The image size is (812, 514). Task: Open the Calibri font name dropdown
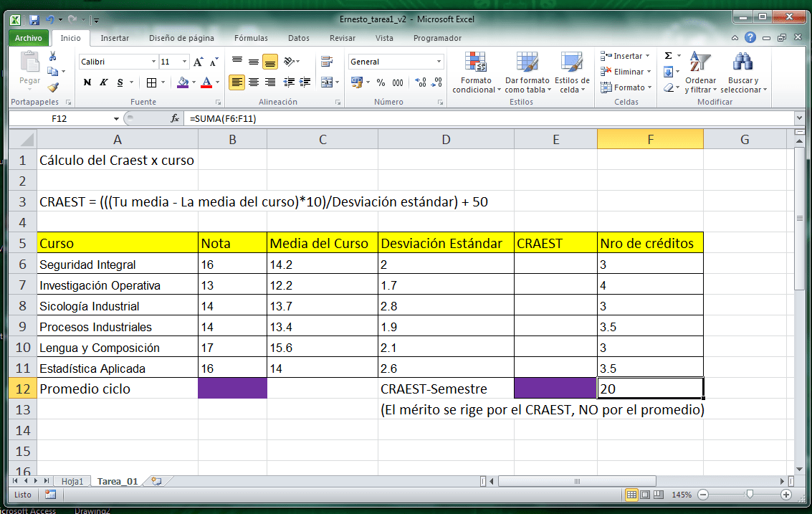(154, 62)
